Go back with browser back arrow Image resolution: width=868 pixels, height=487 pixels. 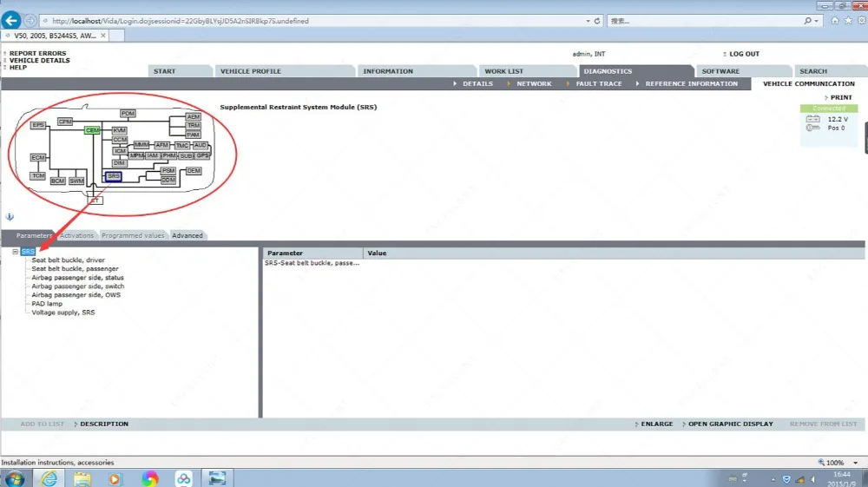point(11,21)
